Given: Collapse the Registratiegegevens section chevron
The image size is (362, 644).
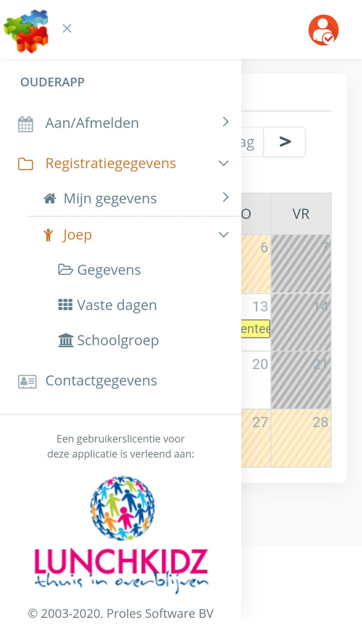Looking at the screenshot, I should click(223, 164).
